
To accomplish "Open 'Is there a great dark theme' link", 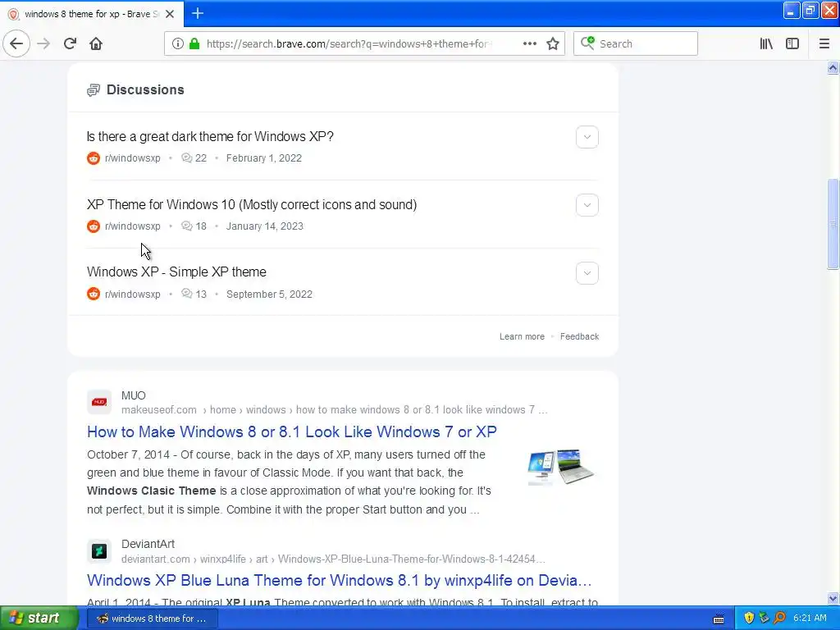I will [x=210, y=137].
